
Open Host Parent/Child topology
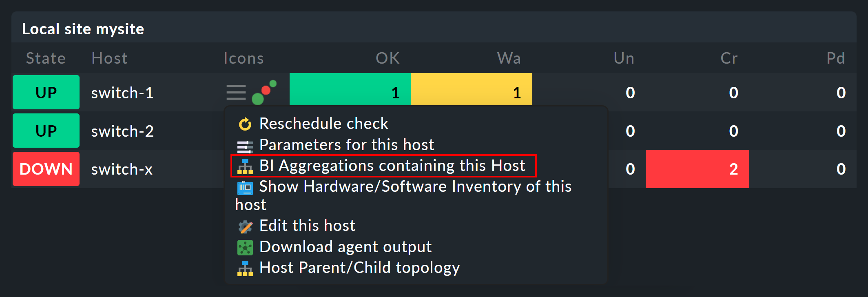tap(359, 268)
